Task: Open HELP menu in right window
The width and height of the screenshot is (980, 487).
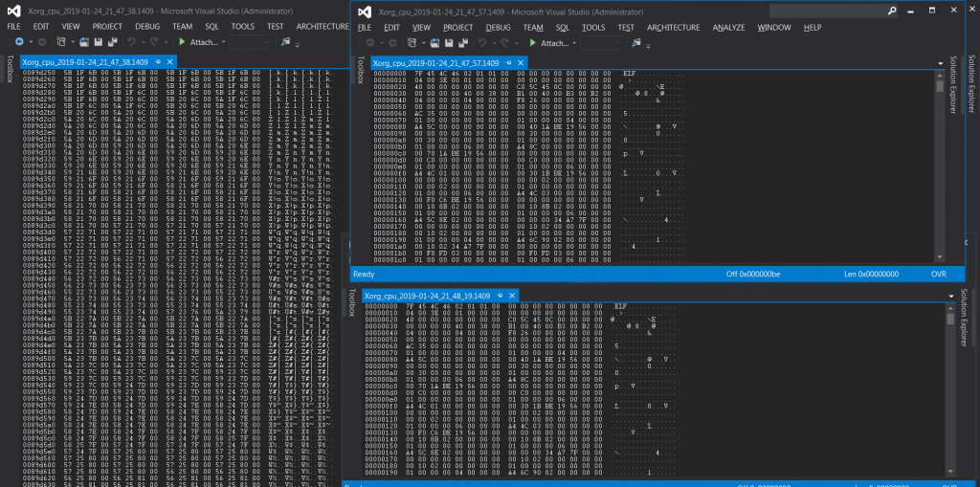Action: point(813,28)
